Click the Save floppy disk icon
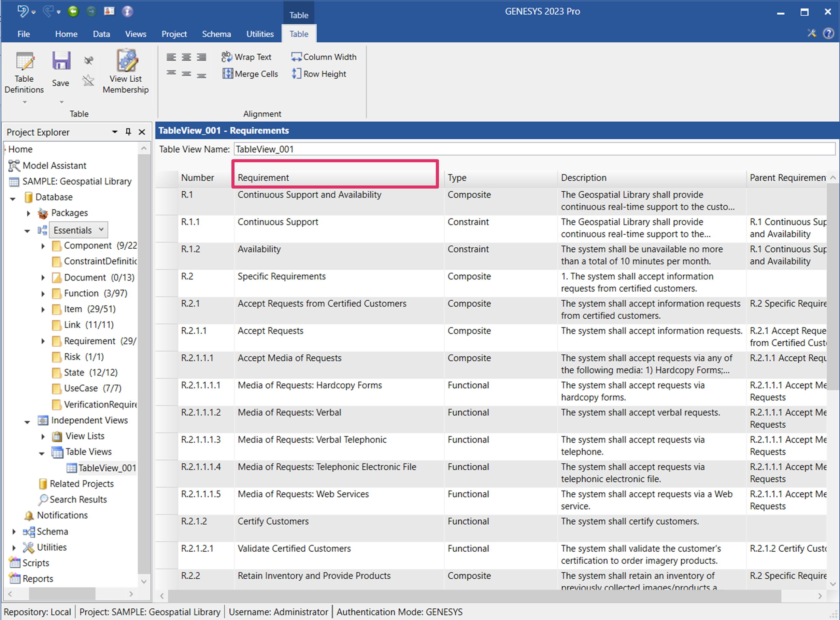Viewport: 840px width, 620px height. click(x=61, y=61)
